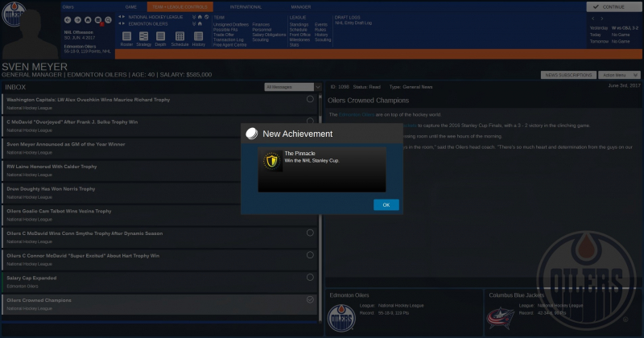Click the manager silhouette portrait
Screen dimensions: 644x338
[x=31, y=35]
